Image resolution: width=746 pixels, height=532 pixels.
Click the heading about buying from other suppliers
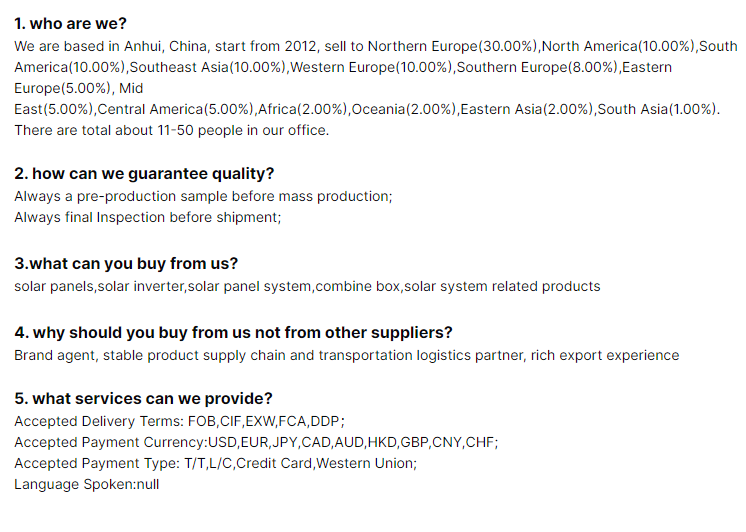[x=233, y=332]
